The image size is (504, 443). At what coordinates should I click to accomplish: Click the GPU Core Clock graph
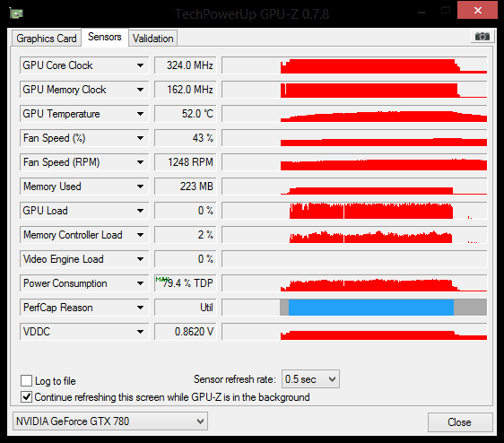[354, 65]
